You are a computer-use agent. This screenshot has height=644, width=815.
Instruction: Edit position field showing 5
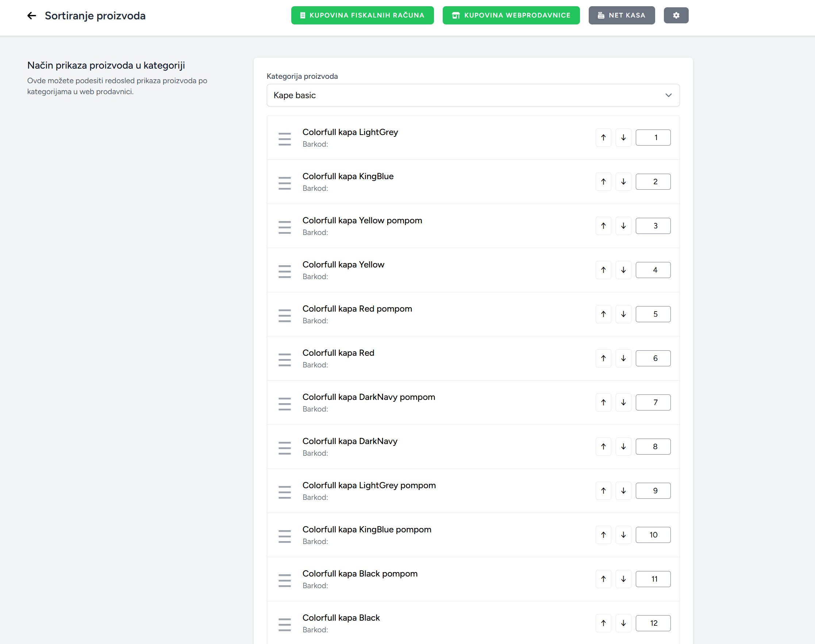pos(653,314)
